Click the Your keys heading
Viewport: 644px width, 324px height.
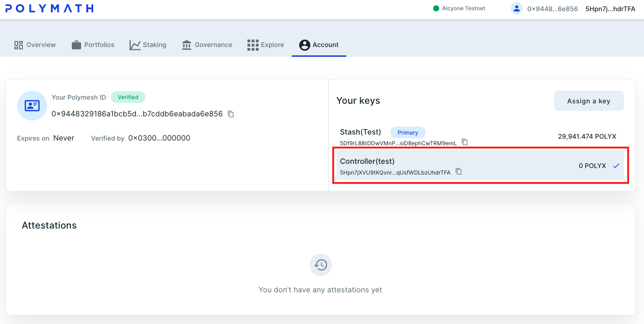[358, 101]
